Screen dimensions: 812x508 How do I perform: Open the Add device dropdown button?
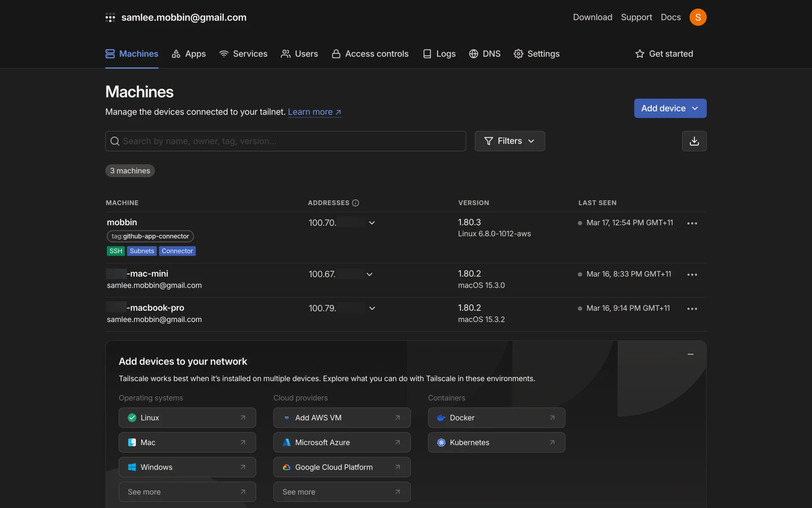click(670, 108)
